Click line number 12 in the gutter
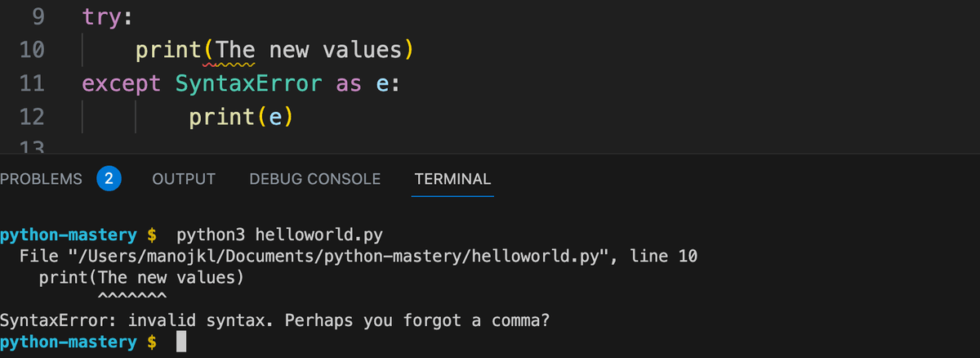This screenshot has height=358, width=980. click(33, 118)
